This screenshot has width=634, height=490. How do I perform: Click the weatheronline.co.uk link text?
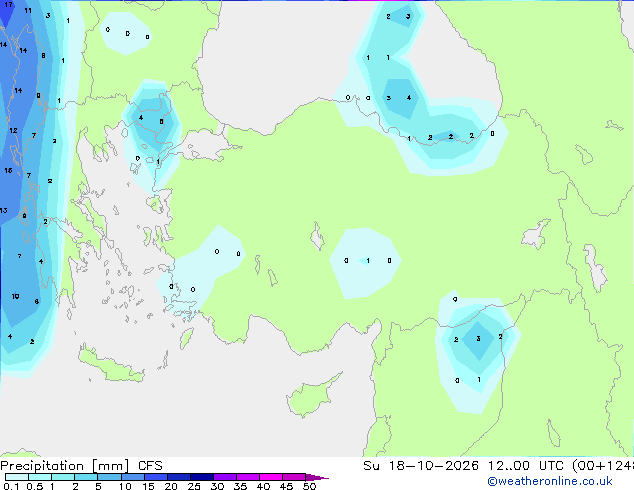pyautogui.click(x=549, y=481)
